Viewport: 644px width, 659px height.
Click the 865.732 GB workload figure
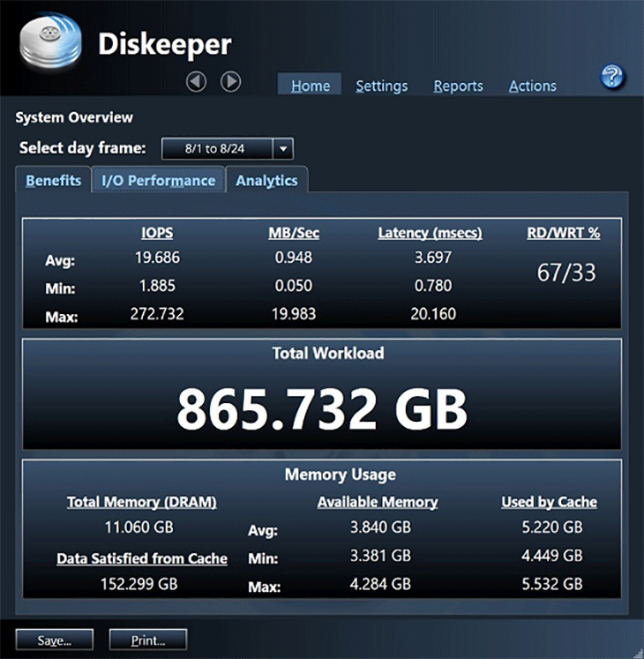coord(322,409)
